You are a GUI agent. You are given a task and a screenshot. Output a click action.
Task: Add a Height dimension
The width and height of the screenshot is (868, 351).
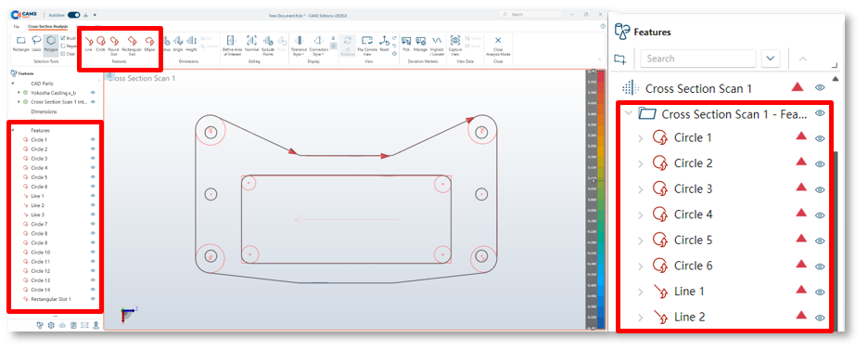(x=192, y=44)
